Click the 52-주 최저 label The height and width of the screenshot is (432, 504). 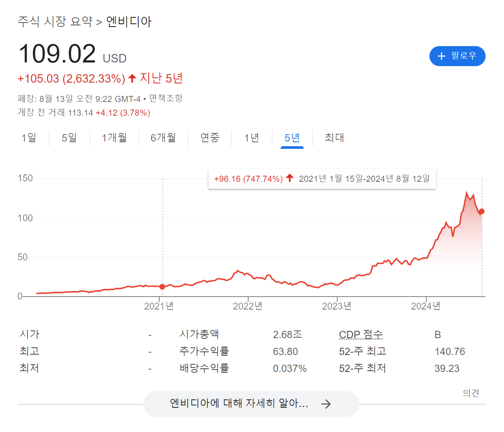[363, 368]
